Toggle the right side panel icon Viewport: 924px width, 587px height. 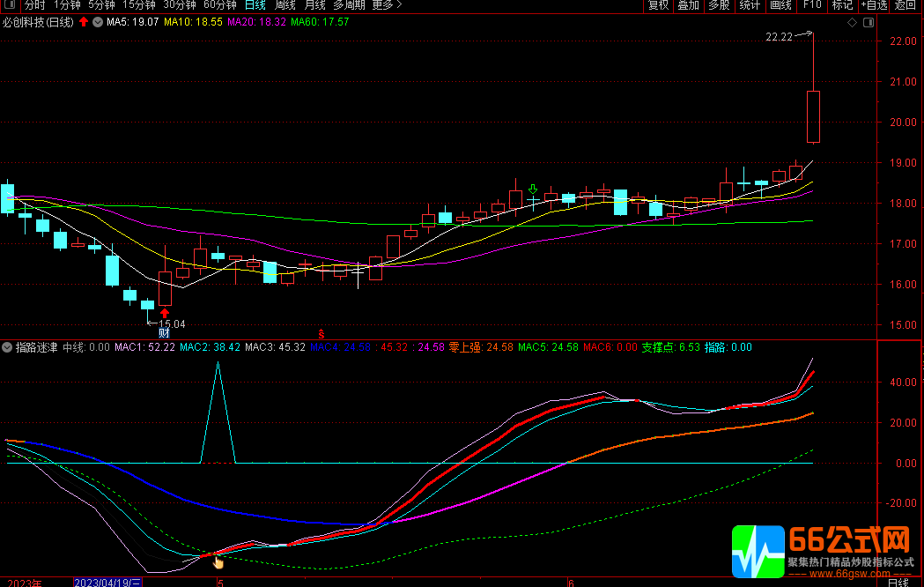click(x=868, y=22)
